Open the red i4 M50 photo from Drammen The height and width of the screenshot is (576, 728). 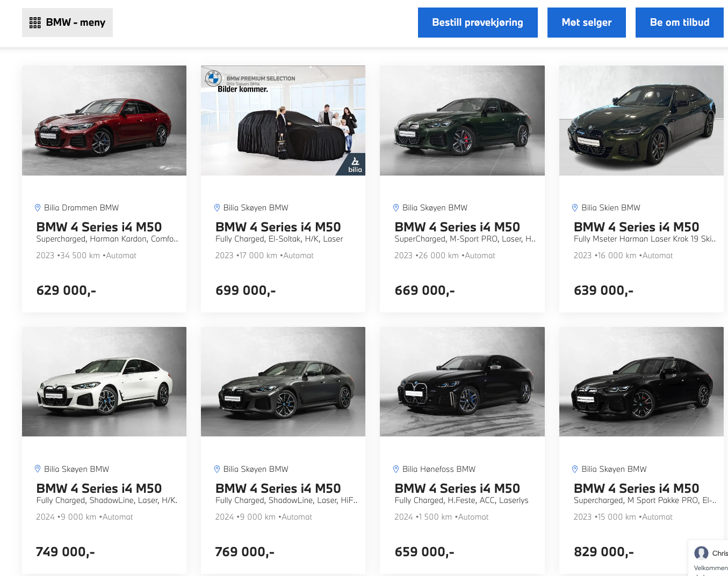(x=104, y=120)
